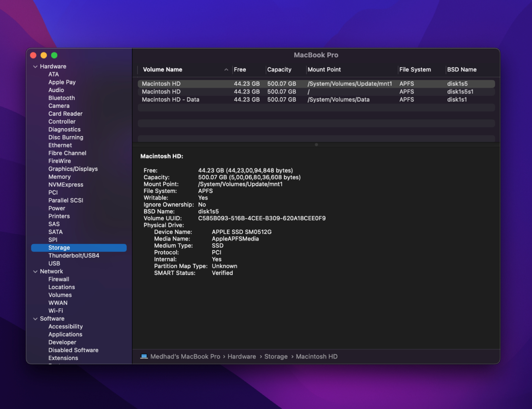
Task: Open the Audio hardware section
Action: [56, 90]
